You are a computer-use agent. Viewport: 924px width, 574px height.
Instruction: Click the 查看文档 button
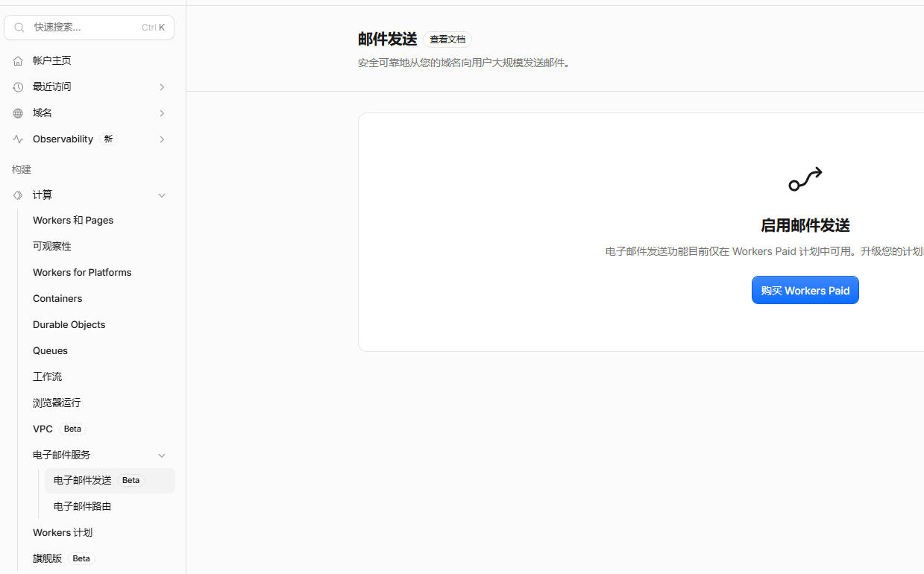click(x=447, y=40)
